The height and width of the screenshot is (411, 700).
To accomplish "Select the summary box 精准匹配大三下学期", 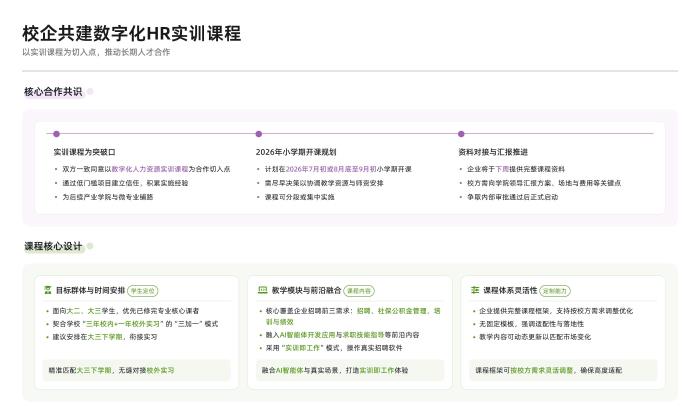I will click(137, 370).
